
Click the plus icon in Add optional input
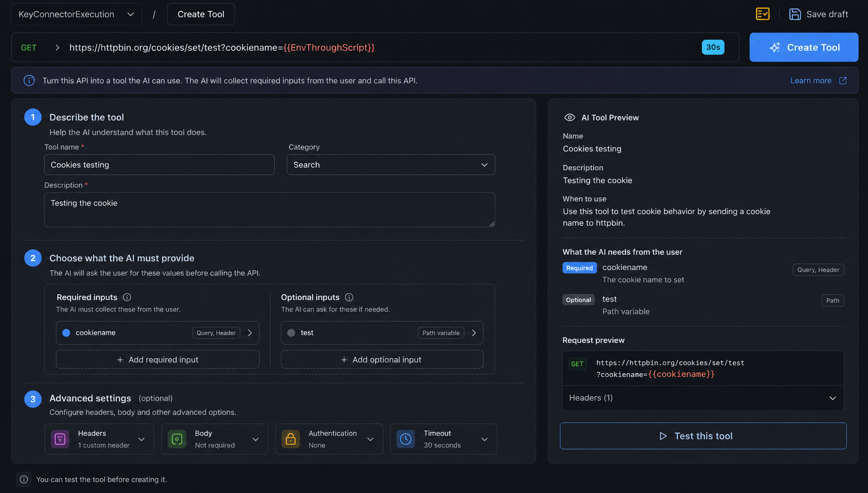(344, 360)
